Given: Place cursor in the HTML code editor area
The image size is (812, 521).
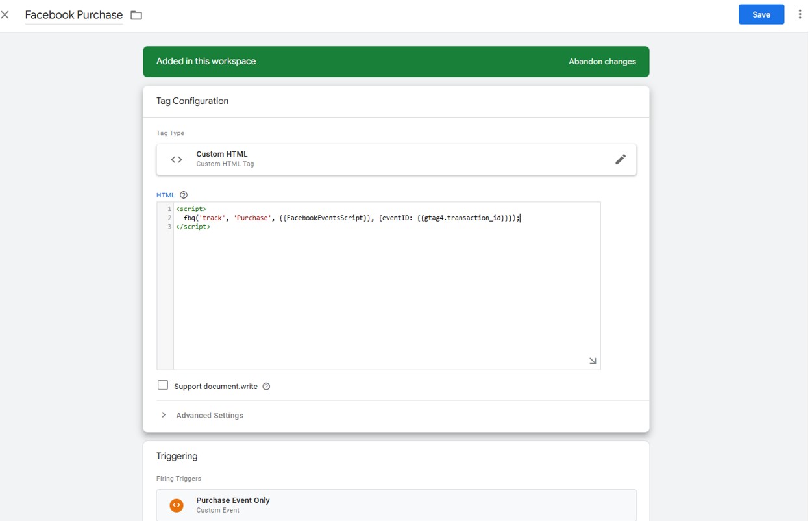Looking at the screenshot, I should [386, 286].
